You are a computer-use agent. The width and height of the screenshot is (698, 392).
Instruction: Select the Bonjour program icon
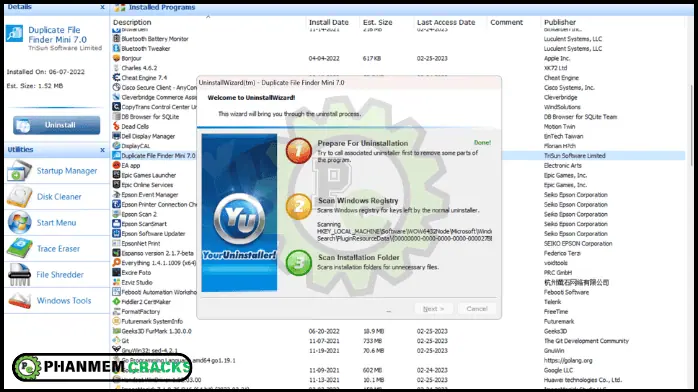click(116, 58)
